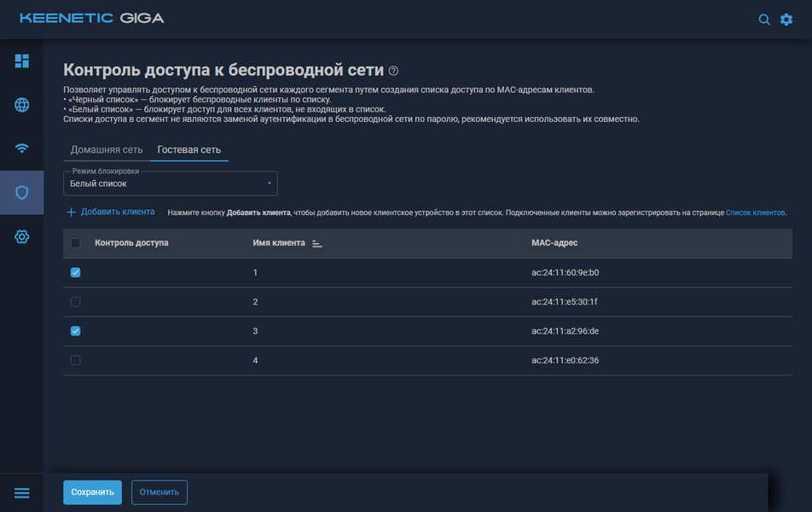Viewport: 812px width, 512px height.
Task: Open the Режим блокировки dropdown
Action: pyautogui.click(x=171, y=183)
